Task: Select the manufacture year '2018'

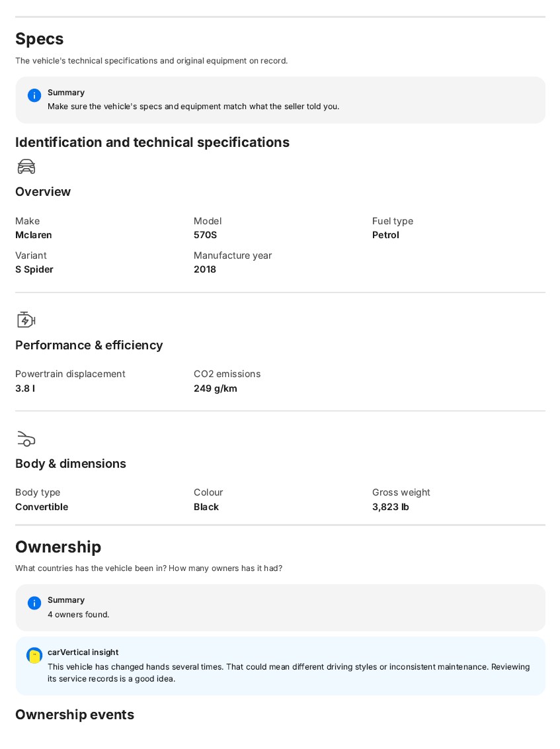Action: [205, 269]
